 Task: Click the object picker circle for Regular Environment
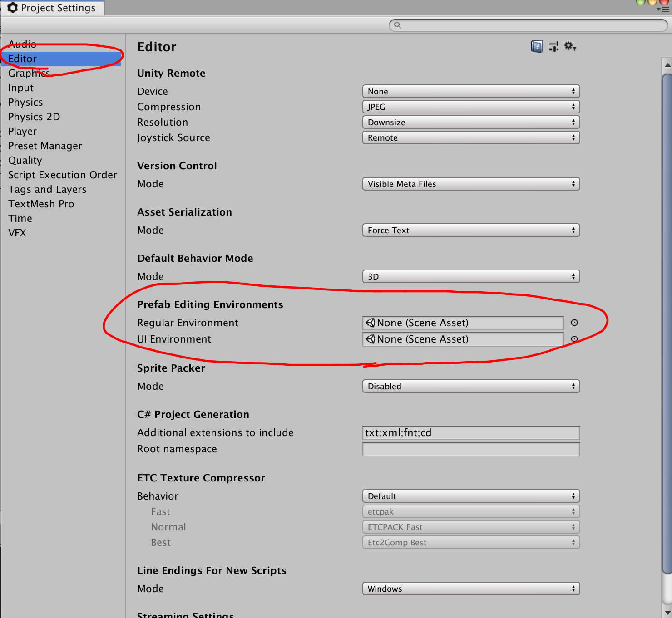(x=574, y=323)
